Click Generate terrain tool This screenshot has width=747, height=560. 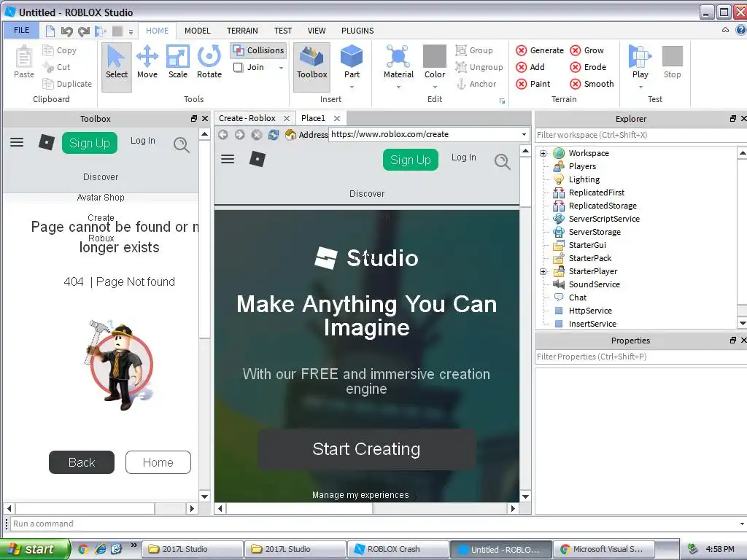tap(540, 50)
